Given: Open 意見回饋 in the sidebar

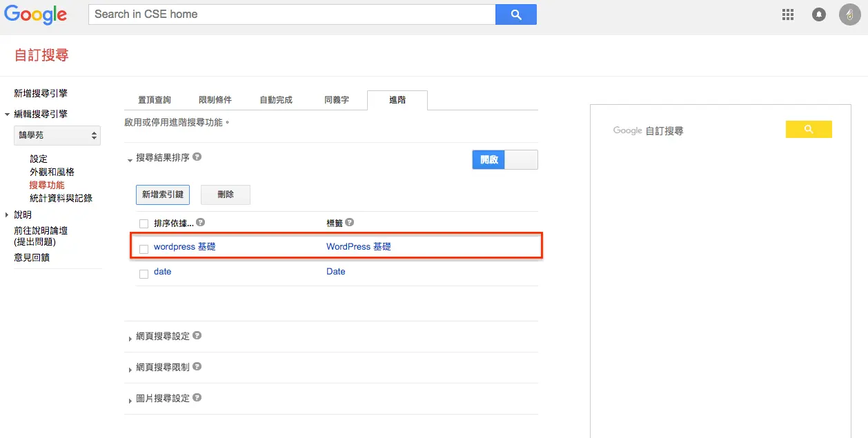Looking at the screenshot, I should pos(32,257).
